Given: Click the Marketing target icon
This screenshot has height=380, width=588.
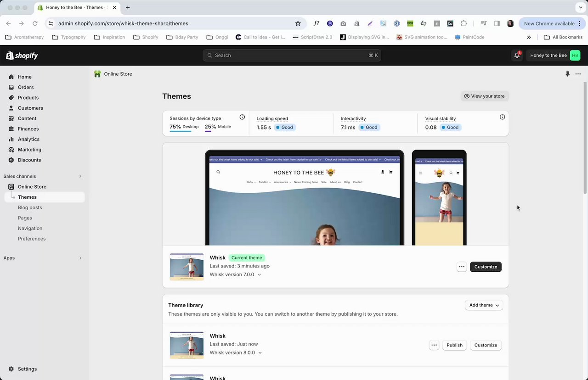Looking at the screenshot, I should coord(11,150).
